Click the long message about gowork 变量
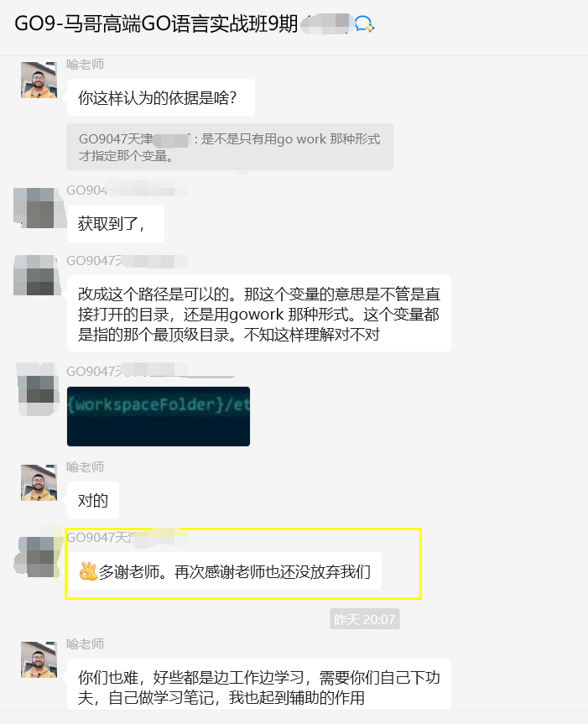This screenshot has height=724, width=588. click(259, 314)
